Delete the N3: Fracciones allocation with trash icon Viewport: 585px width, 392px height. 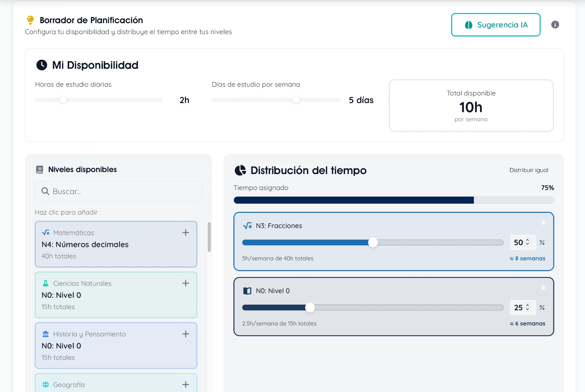click(x=543, y=223)
